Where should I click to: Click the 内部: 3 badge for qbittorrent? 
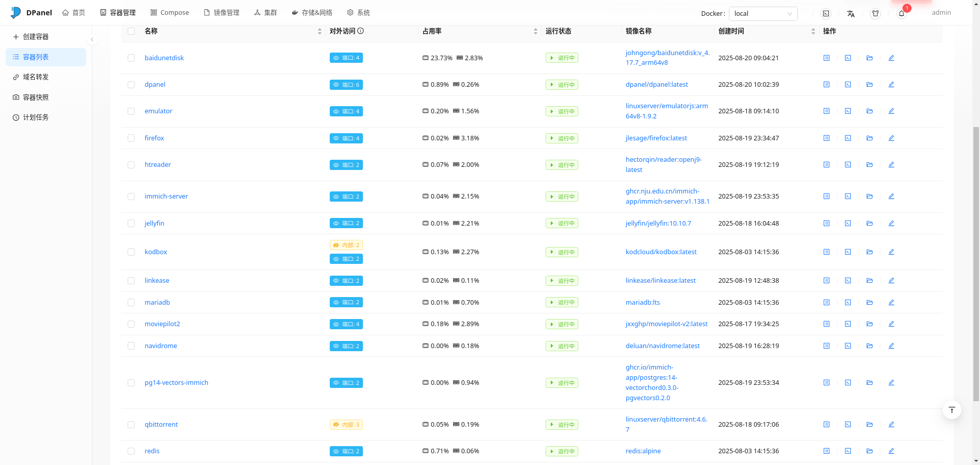point(346,425)
